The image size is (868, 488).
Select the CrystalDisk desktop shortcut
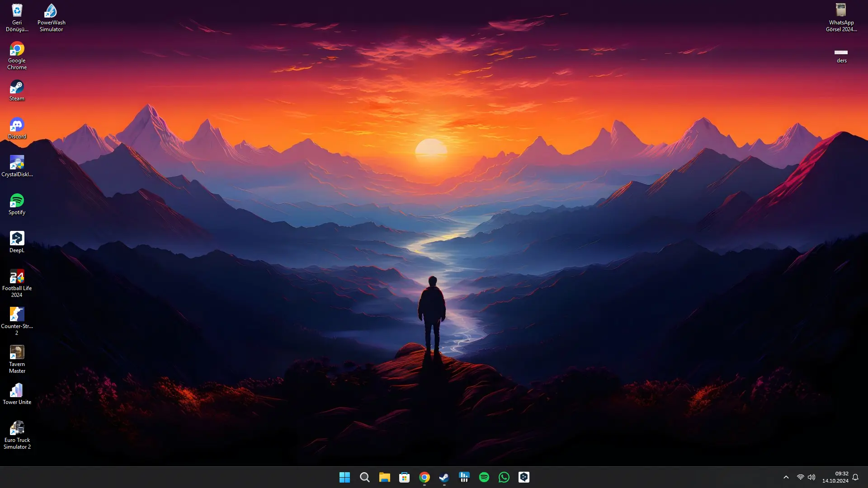point(17,166)
